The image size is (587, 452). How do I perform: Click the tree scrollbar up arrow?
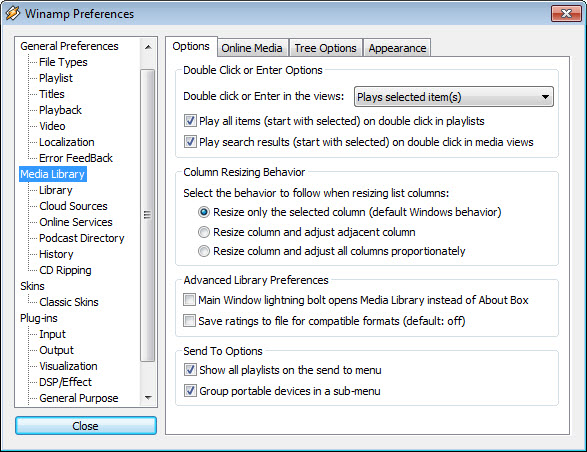[148, 47]
